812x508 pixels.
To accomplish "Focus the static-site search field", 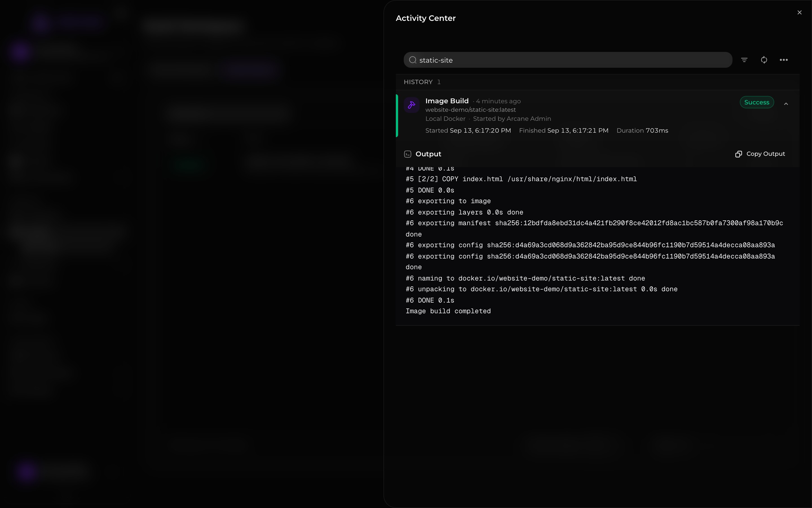I will pyautogui.click(x=568, y=60).
